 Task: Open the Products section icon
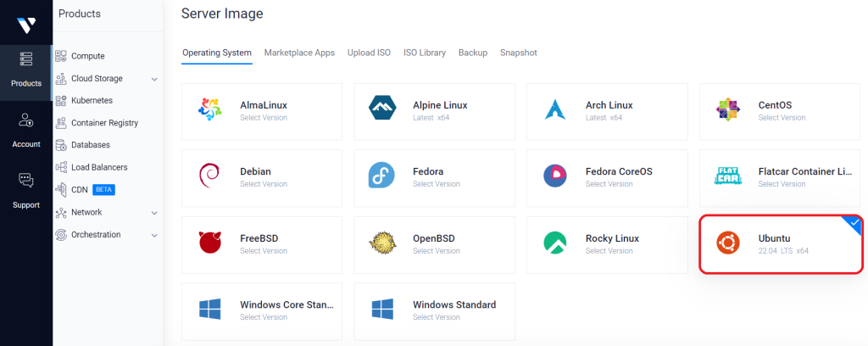(x=26, y=59)
